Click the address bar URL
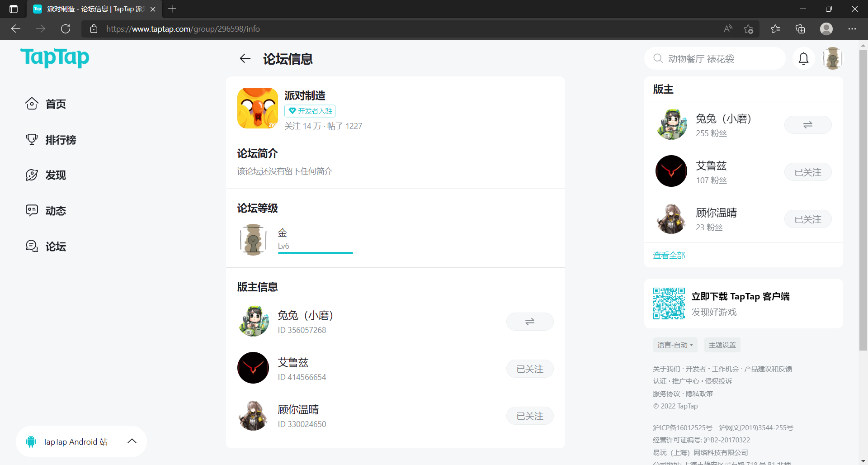The height and width of the screenshot is (465, 868). pos(183,29)
